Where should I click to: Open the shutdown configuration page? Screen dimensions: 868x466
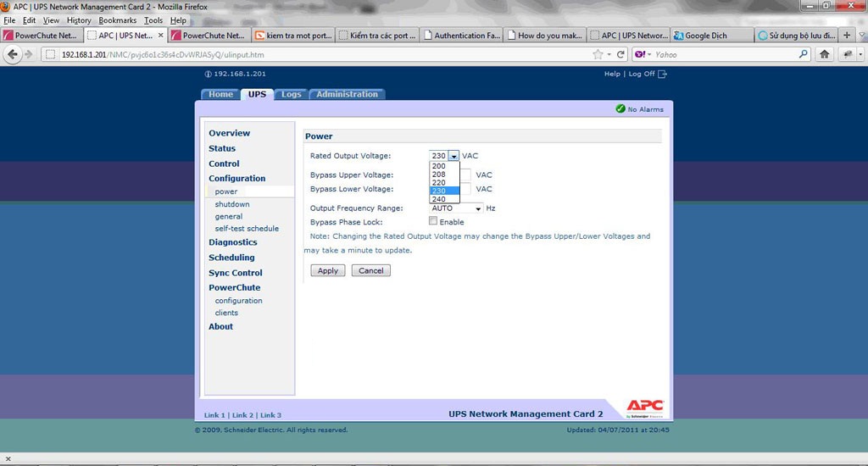tap(232, 204)
